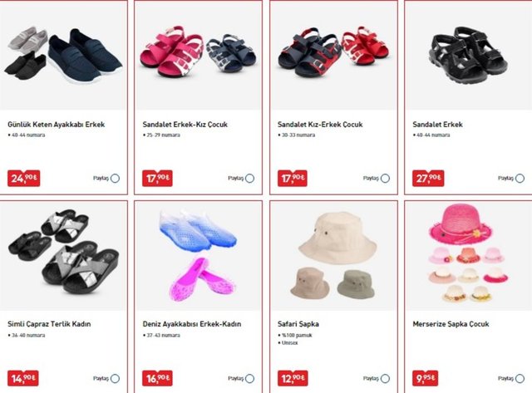
Task: Click the 27,90 price badge for Sandalet Erkek
Action: tap(428, 179)
